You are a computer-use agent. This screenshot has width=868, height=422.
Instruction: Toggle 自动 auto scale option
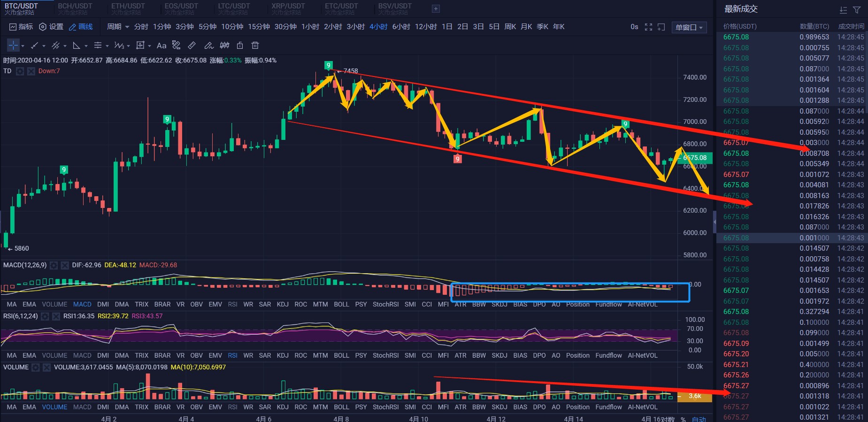coord(699,419)
